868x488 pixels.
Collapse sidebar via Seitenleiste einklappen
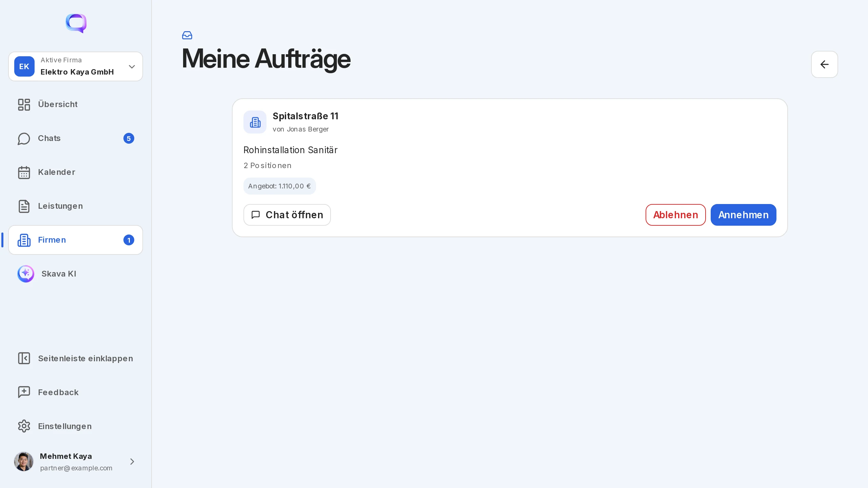pyautogui.click(x=76, y=358)
